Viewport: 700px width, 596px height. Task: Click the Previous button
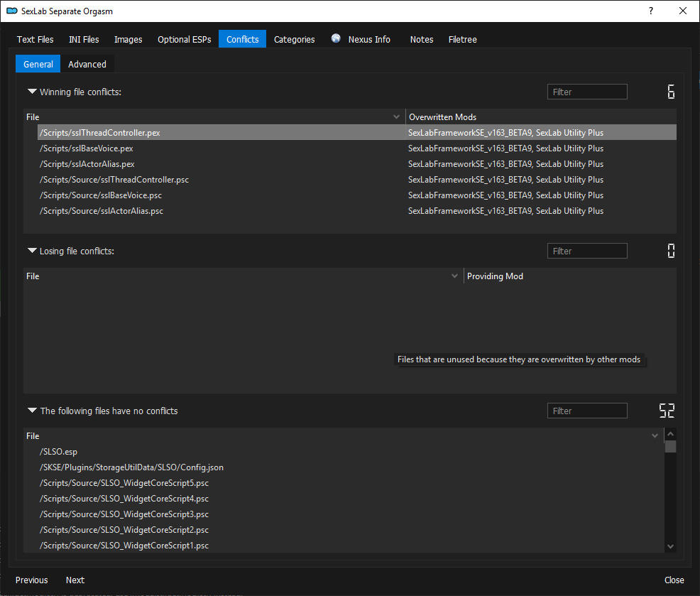(x=32, y=580)
